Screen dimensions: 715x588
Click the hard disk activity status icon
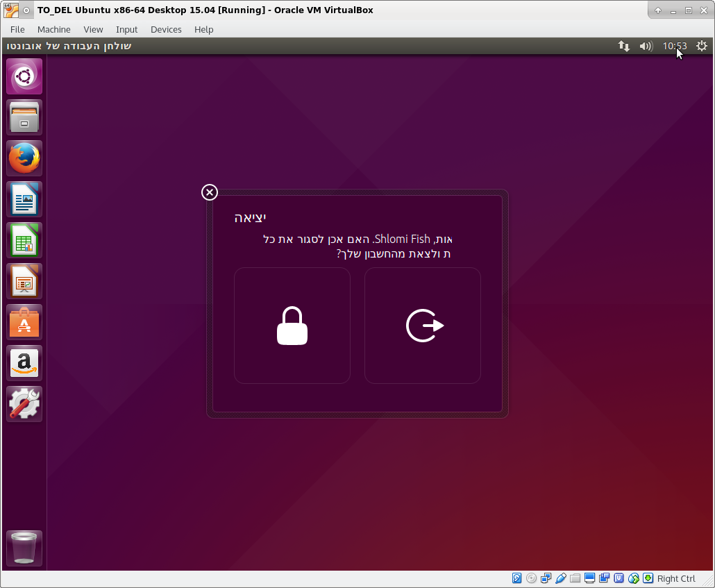[x=516, y=578]
